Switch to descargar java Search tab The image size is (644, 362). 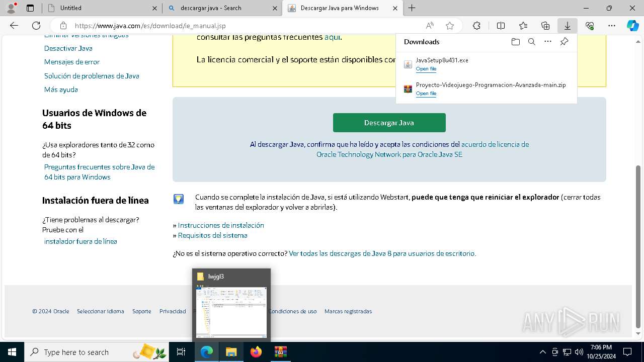point(222,8)
